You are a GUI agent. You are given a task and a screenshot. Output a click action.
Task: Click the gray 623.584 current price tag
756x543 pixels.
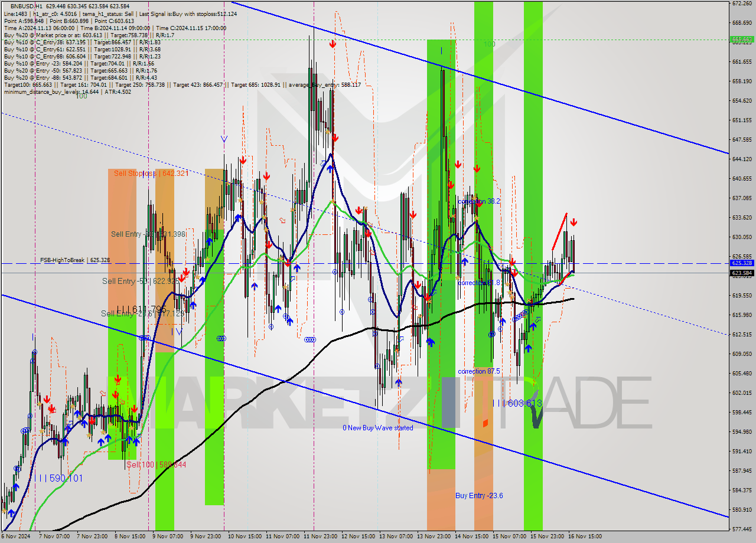(x=742, y=273)
